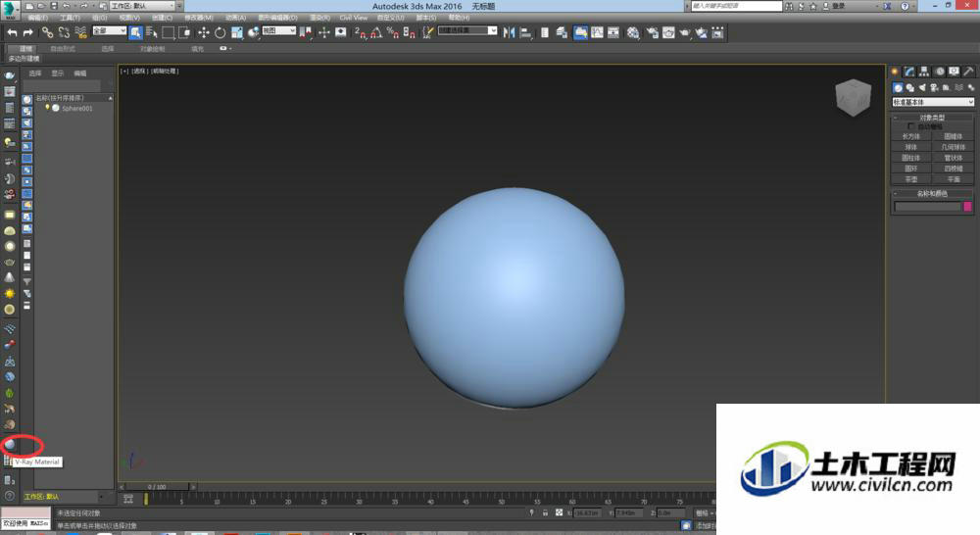The height and width of the screenshot is (535, 980).
Task: Open the Material Editor from toolbar
Action: pos(634,32)
